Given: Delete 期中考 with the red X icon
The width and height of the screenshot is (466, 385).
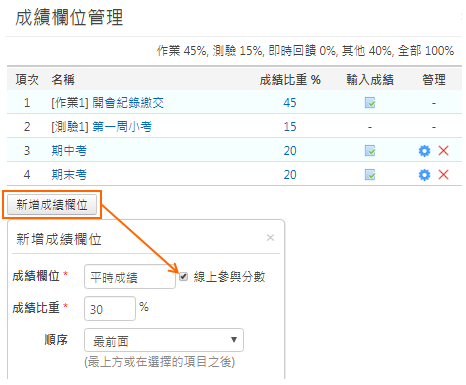Looking at the screenshot, I should (443, 151).
